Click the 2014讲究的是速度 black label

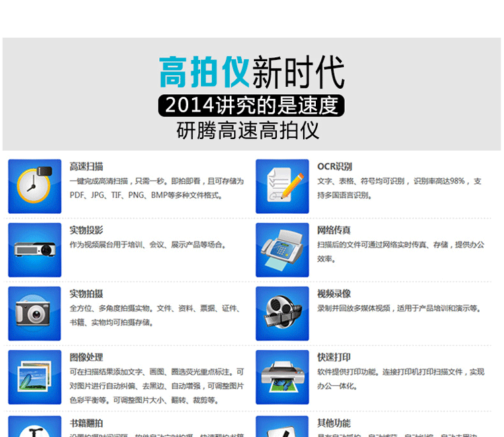[251, 106]
